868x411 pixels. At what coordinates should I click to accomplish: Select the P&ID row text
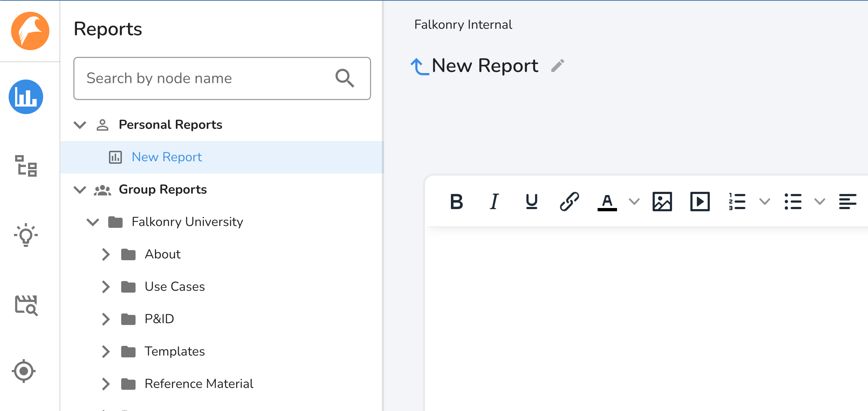pos(159,319)
